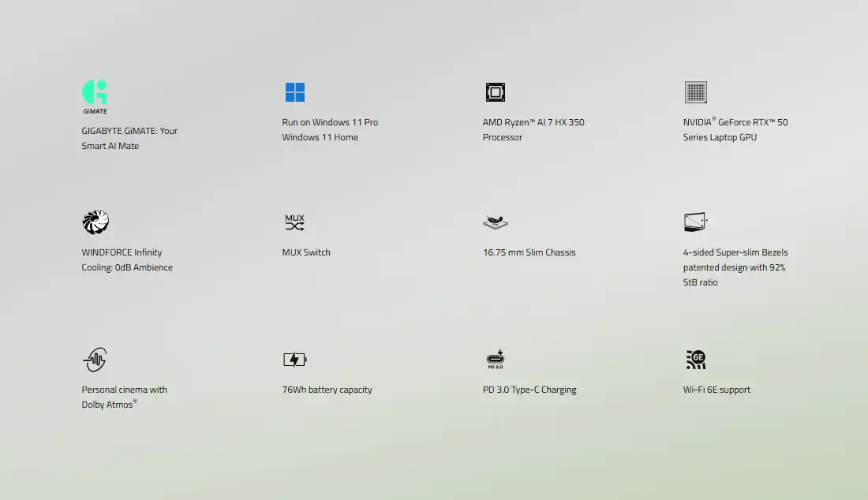Viewport: 868px width, 500px height.
Task: Click the Dolby Atmos sound wave icon
Action: pyautogui.click(x=95, y=360)
